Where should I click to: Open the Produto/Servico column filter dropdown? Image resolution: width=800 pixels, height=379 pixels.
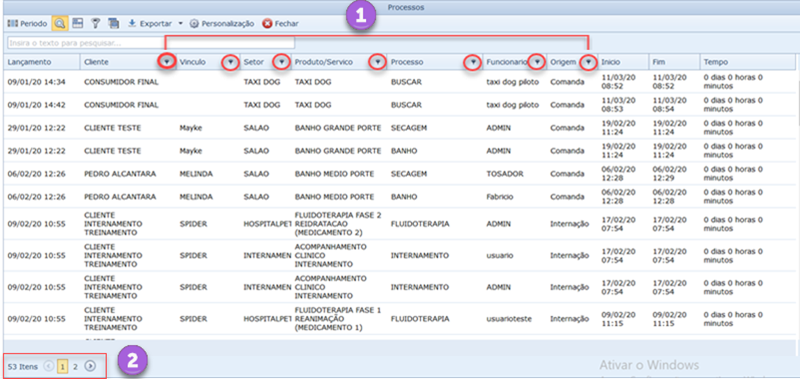(x=378, y=62)
